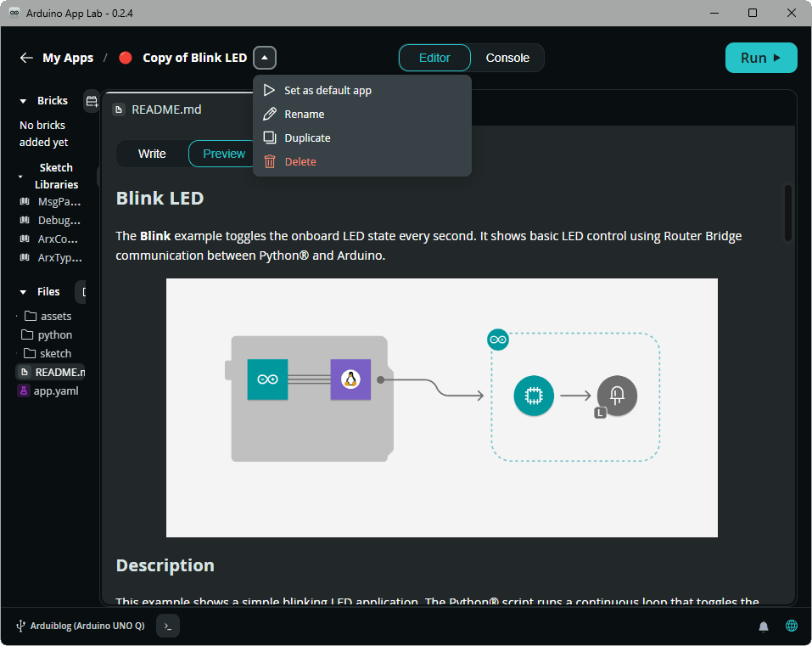Click the add brick icon
The height and width of the screenshot is (646, 812).
point(92,101)
